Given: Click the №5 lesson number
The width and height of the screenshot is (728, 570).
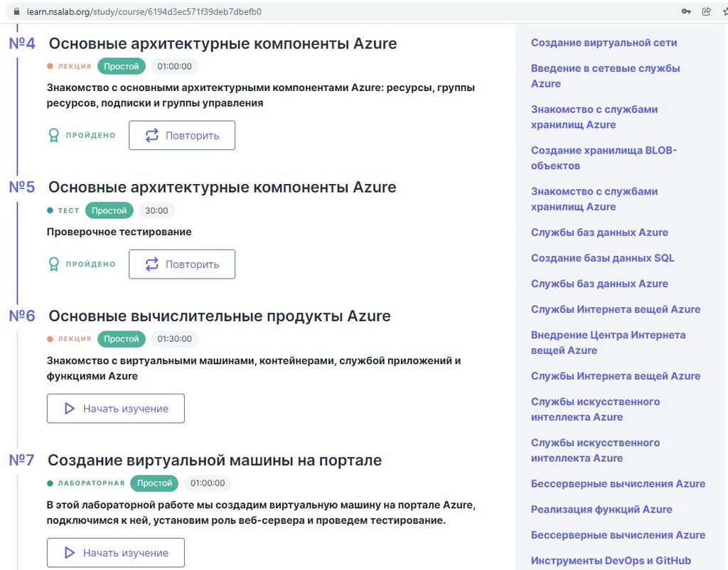Looking at the screenshot, I should click(x=22, y=187).
